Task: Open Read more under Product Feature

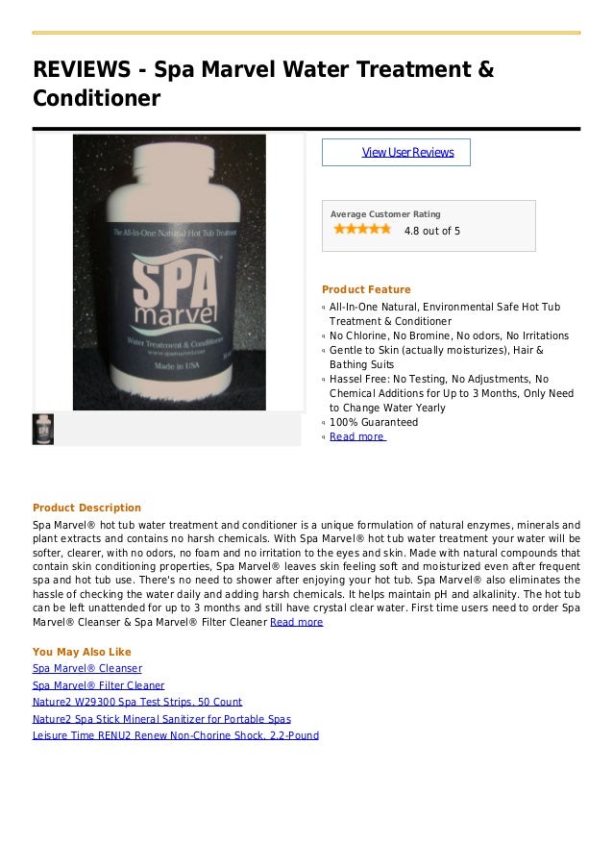Action: (x=357, y=436)
